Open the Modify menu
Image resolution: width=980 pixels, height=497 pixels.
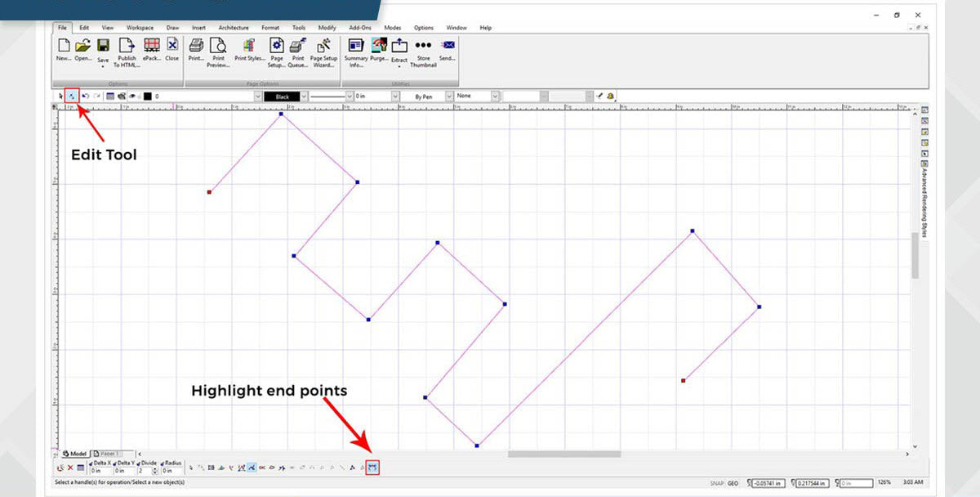[327, 28]
